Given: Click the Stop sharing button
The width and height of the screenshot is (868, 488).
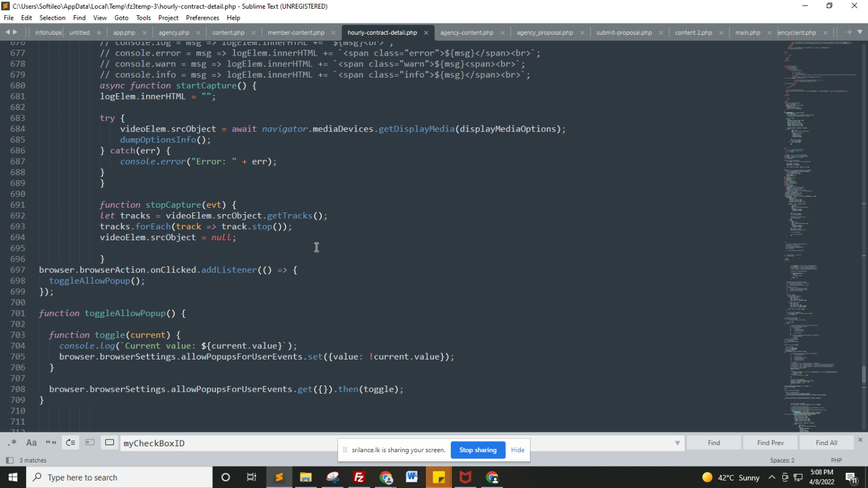Looking at the screenshot, I should pyautogui.click(x=477, y=450).
